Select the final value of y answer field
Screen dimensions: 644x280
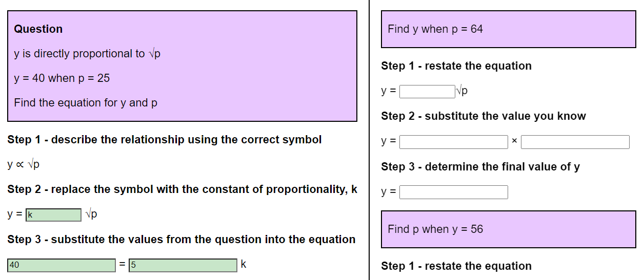tap(453, 192)
